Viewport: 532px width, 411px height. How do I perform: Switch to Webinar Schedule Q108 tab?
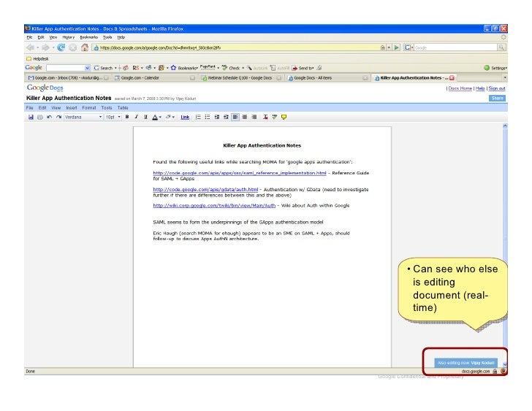point(240,78)
